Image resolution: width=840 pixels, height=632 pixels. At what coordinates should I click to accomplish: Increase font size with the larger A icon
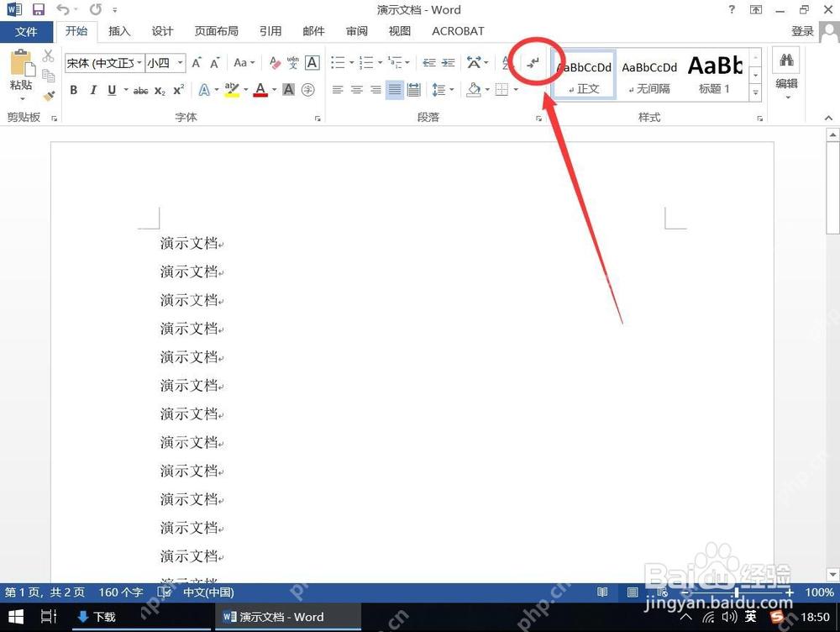coord(197,63)
